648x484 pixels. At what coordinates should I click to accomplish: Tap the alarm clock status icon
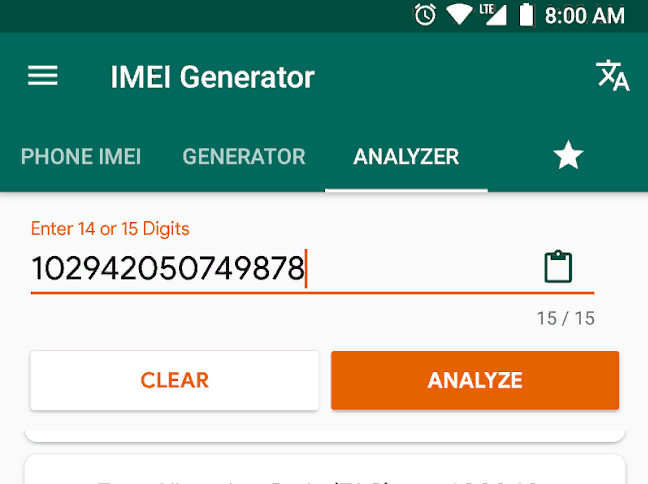pyautogui.click(x=425, y=15)
